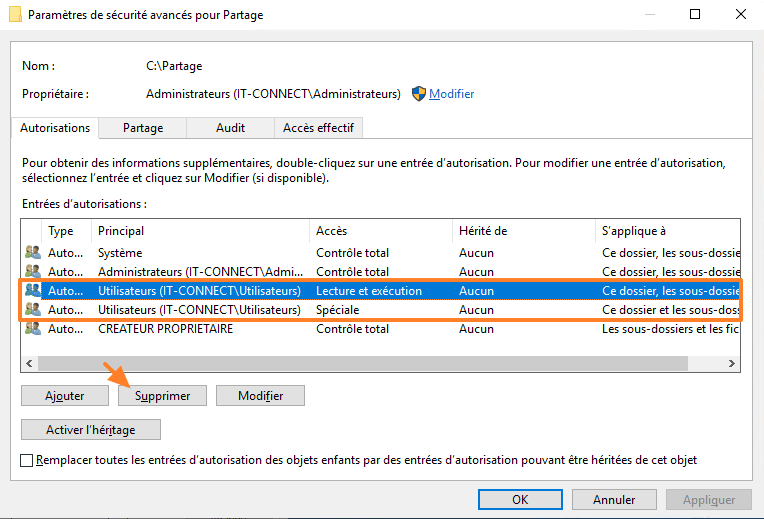Sort by the Type column header
The height and width of the screenshot is (519, 764).
[x=67, y=231]
